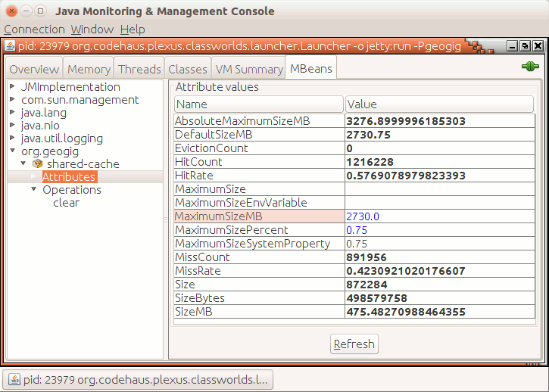Click the DefaultSizeMB value 2730.75

click(x=440, y=135)
